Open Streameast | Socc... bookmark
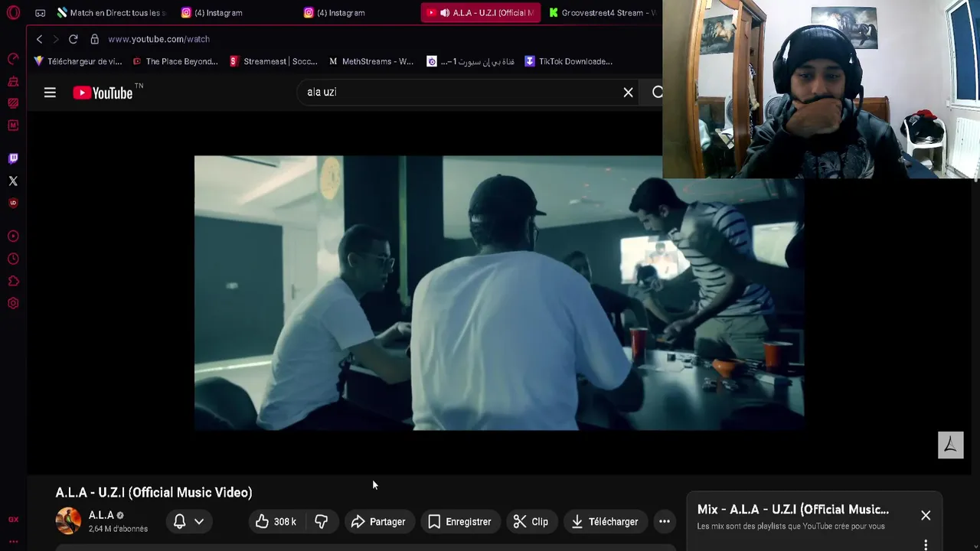This screenshot has width=980, height=551. pos(273,61)
